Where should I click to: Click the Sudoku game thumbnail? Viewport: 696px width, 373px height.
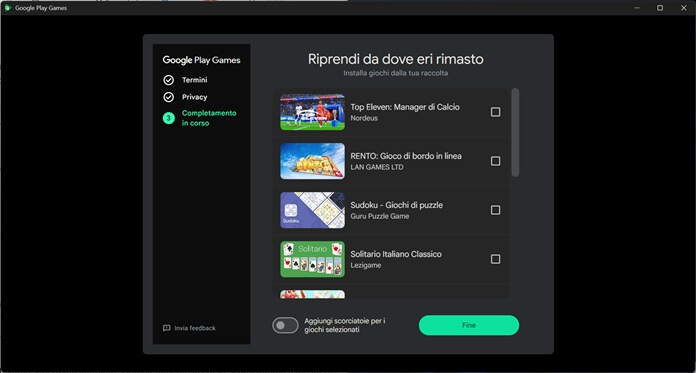click(x=312, y=210)
